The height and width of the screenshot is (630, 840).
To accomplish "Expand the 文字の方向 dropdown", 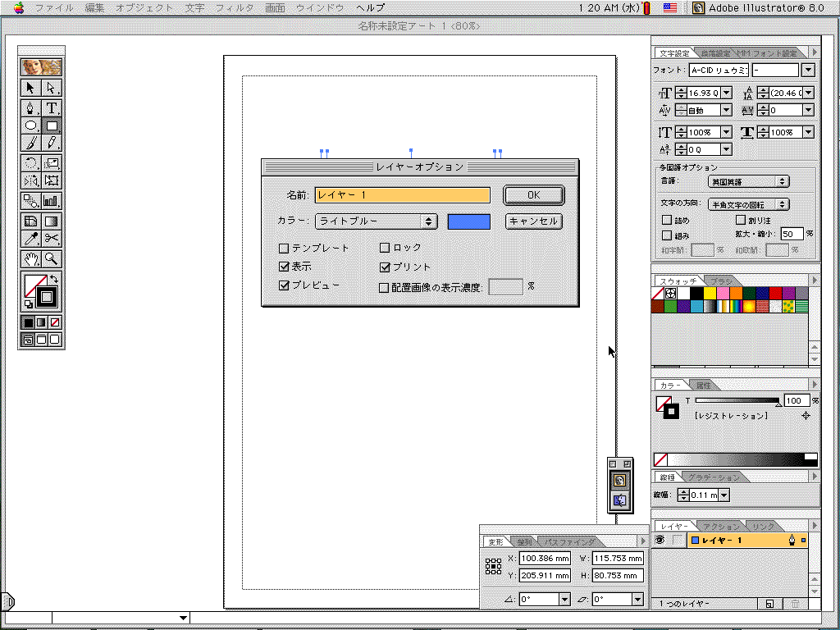I will pos(748,204).
